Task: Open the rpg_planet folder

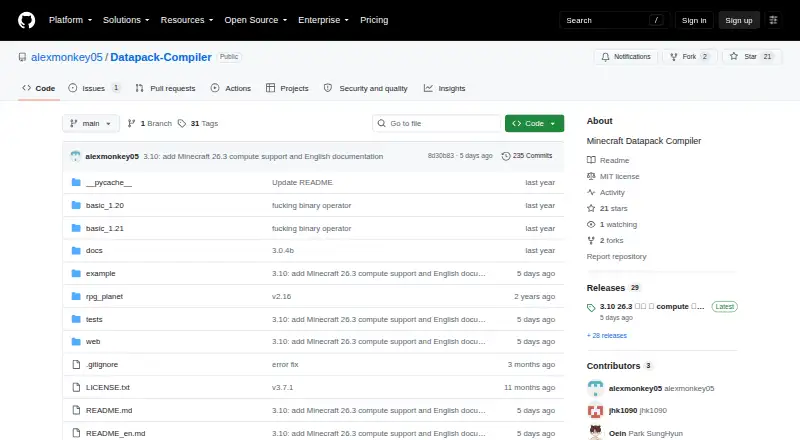Action: click(104, 297)
